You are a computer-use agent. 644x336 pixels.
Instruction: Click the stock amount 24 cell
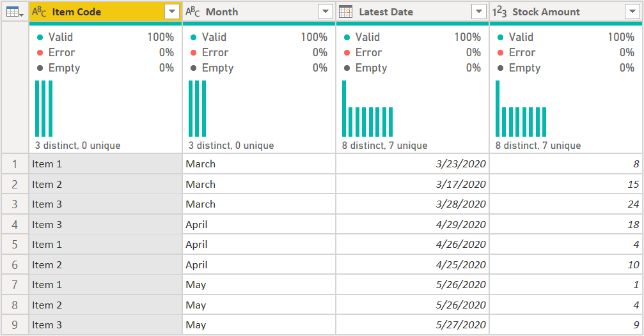click(567, 204)
